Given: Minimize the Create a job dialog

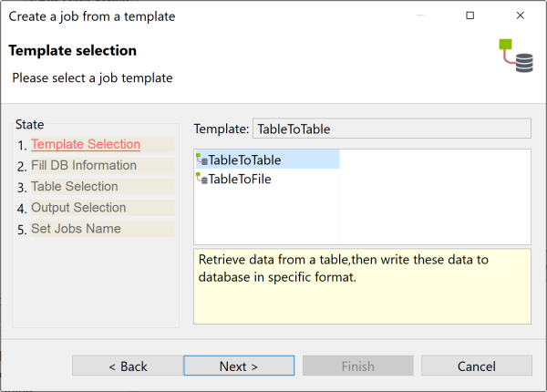Looking at the screenshot, I should point(419,16).
